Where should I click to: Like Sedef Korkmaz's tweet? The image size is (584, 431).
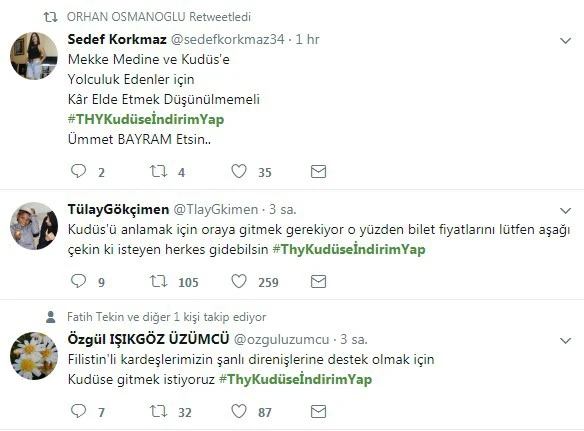pyautogui.click(x=239, y=171)
